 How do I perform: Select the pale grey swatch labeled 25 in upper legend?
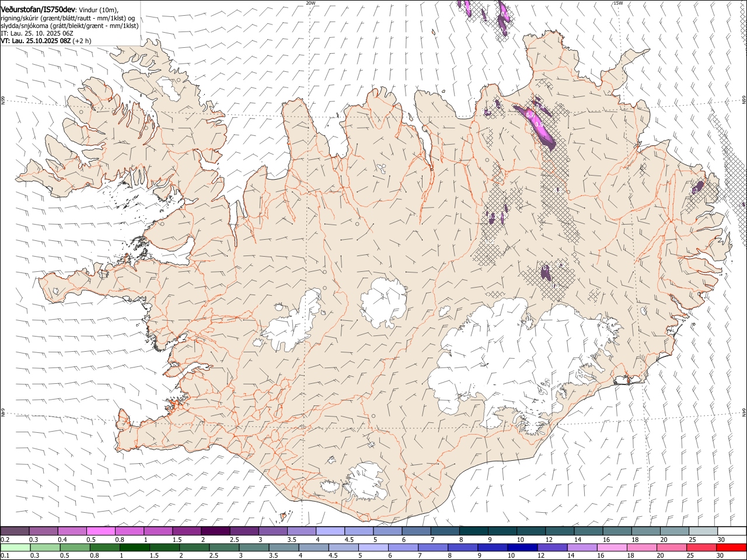pos(703,531)
